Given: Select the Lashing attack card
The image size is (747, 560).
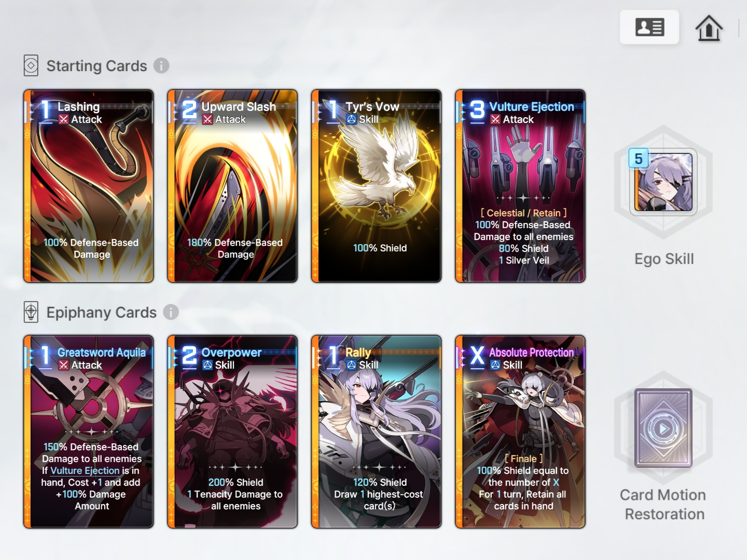Looking at the screenshot, I should pos(89,186).
